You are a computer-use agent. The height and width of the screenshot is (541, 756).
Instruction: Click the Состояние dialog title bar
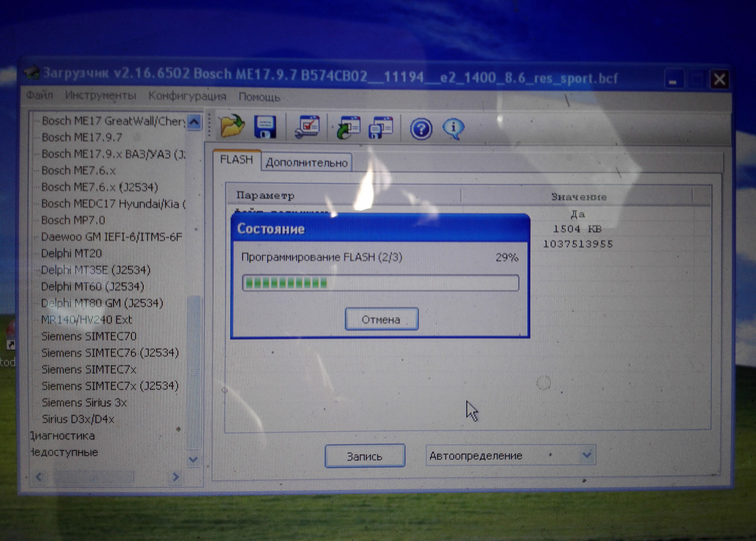(x=380, y=228)
